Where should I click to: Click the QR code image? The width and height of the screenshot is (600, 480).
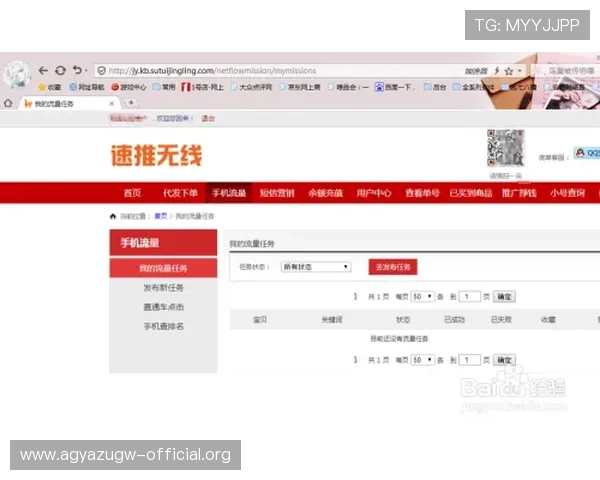click(x=505, y=148)
